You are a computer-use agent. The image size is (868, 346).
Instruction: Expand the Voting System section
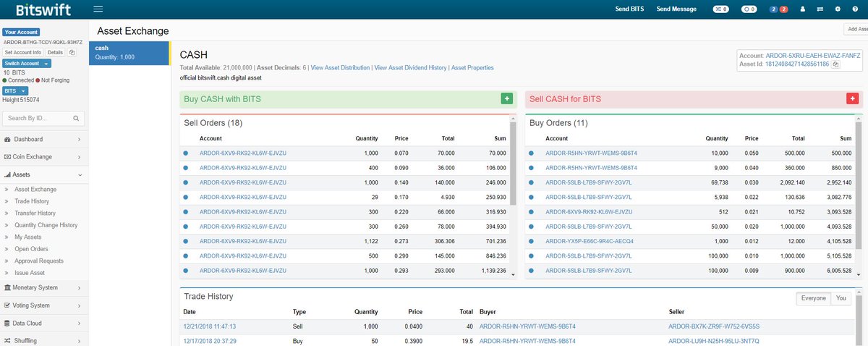(x=43, y=305)
